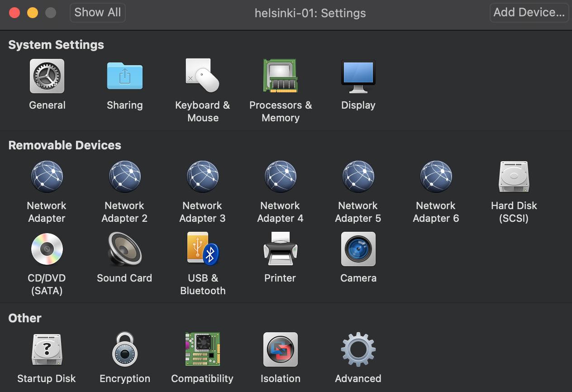Open the General settings icon
Screen dimensions: 572x392
(x=47, y=76)
